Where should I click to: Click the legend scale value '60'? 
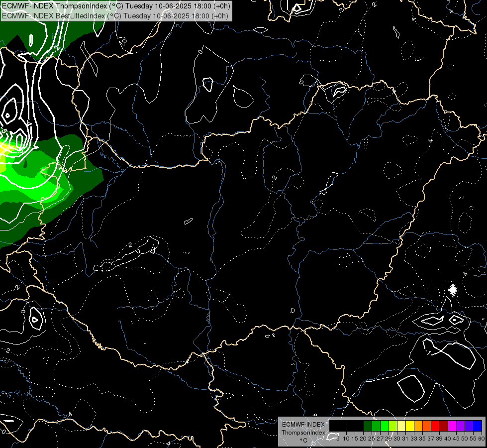(482, 439)
